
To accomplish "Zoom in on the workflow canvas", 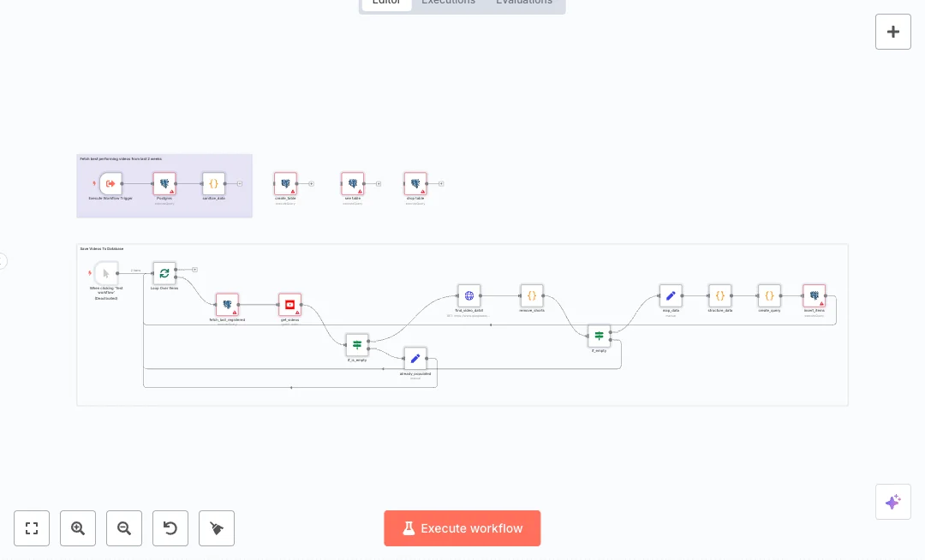I will [x=78, y=528].
